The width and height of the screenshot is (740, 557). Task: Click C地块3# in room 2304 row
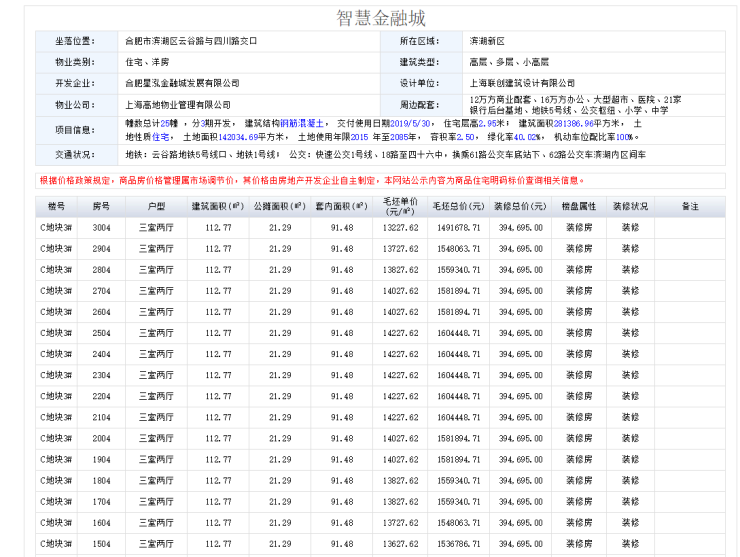point(56,375)
